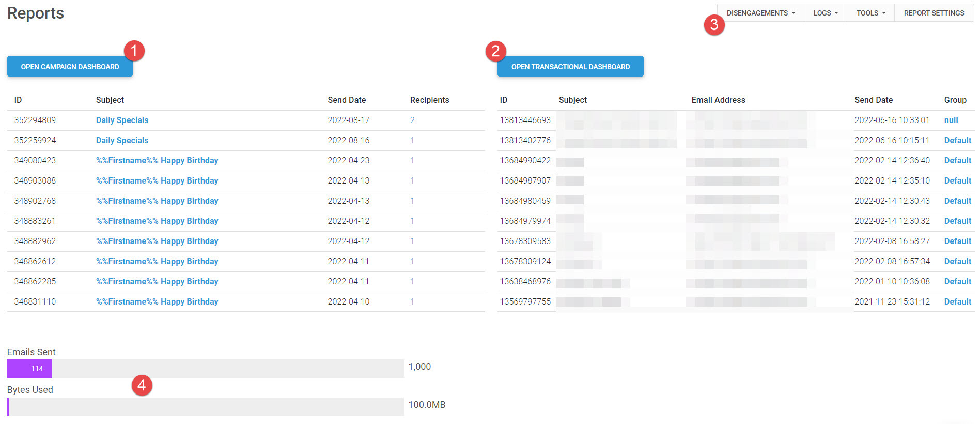Click recipients count 2 for campaign 352294809
Viewport: 980px width, 424px height.
tap(412, 120)
